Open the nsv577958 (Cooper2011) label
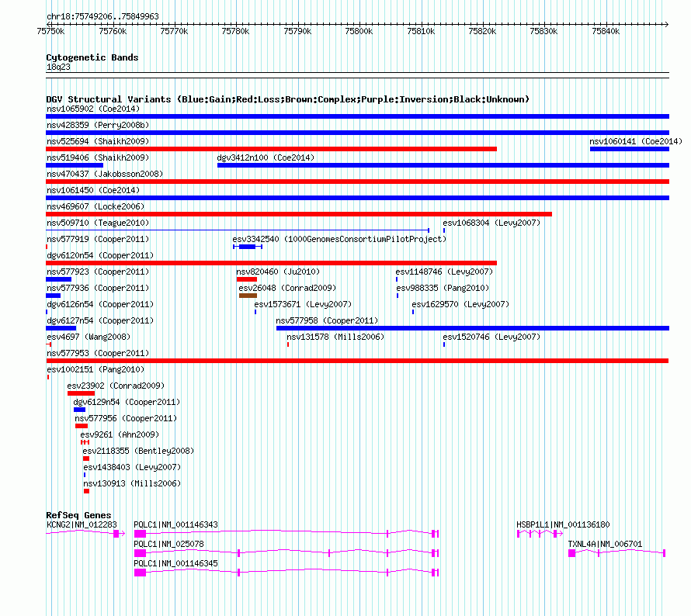The height and width of the screenshot is (616, 691). point(327,320)
